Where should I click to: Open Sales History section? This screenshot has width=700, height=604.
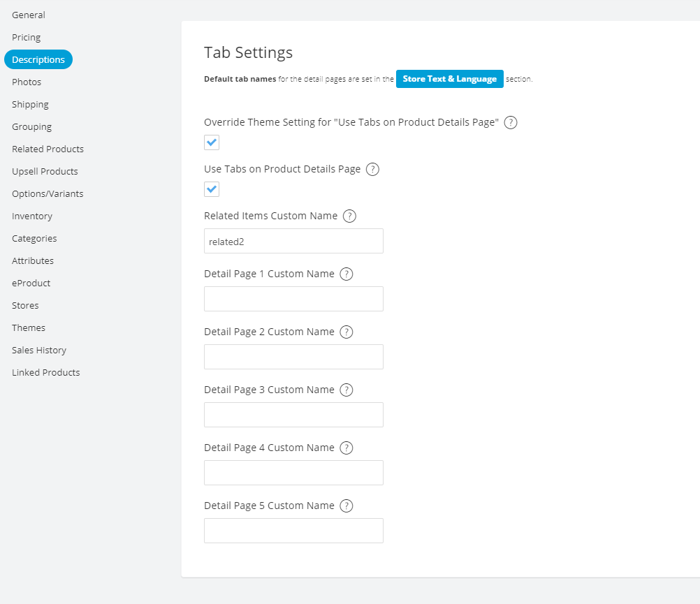[39, 350]
